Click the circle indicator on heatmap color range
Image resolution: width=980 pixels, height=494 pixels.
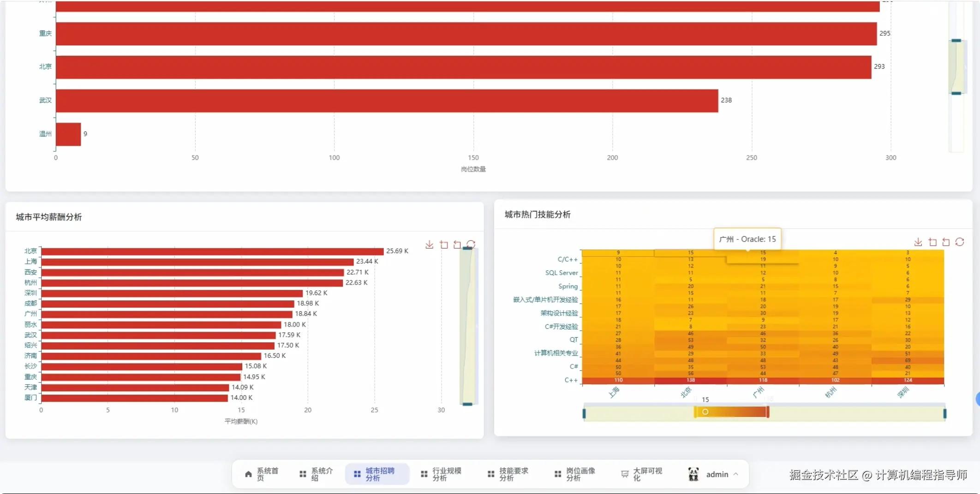(705, 412)
